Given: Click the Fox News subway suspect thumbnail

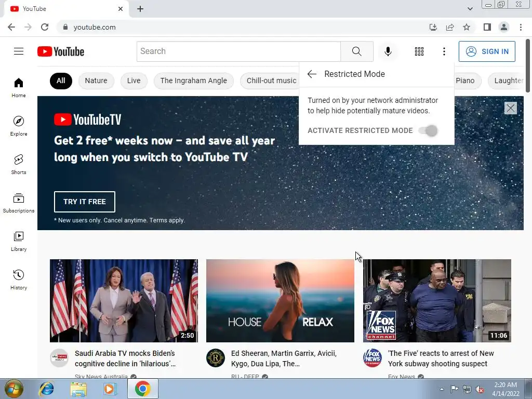Looking at the screenshot, I should [437, 301].
